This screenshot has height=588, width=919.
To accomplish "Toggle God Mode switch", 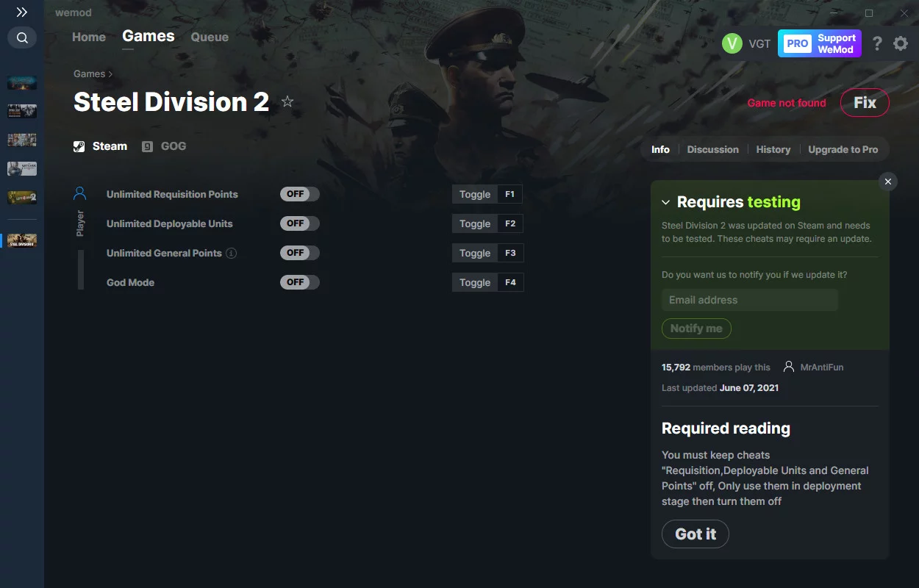I will [300, 282].
